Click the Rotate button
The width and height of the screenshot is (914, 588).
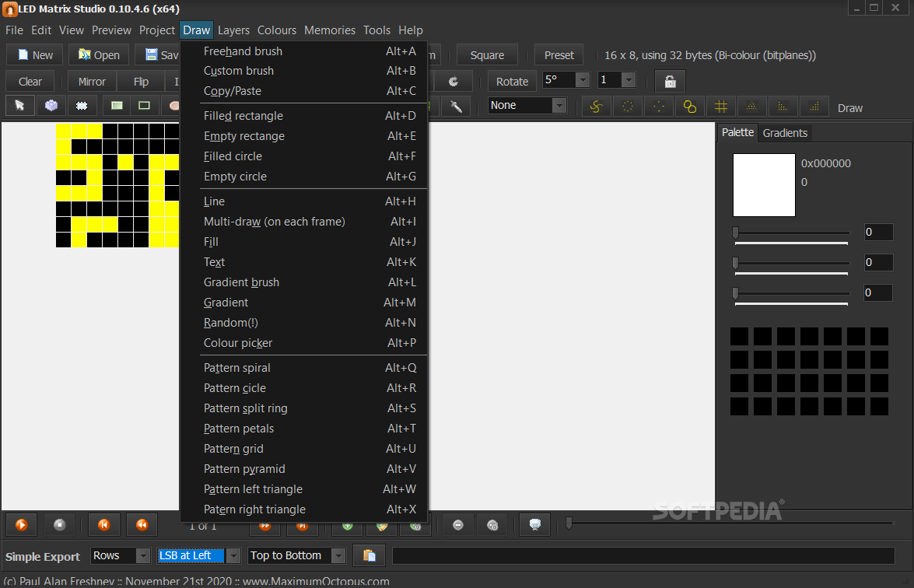click(x=512, y=82)
